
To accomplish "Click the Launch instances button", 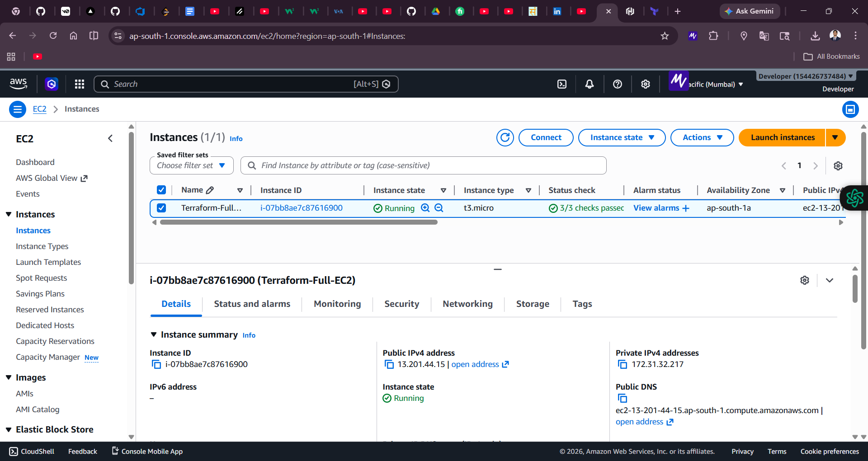I will tap(783, 137).
